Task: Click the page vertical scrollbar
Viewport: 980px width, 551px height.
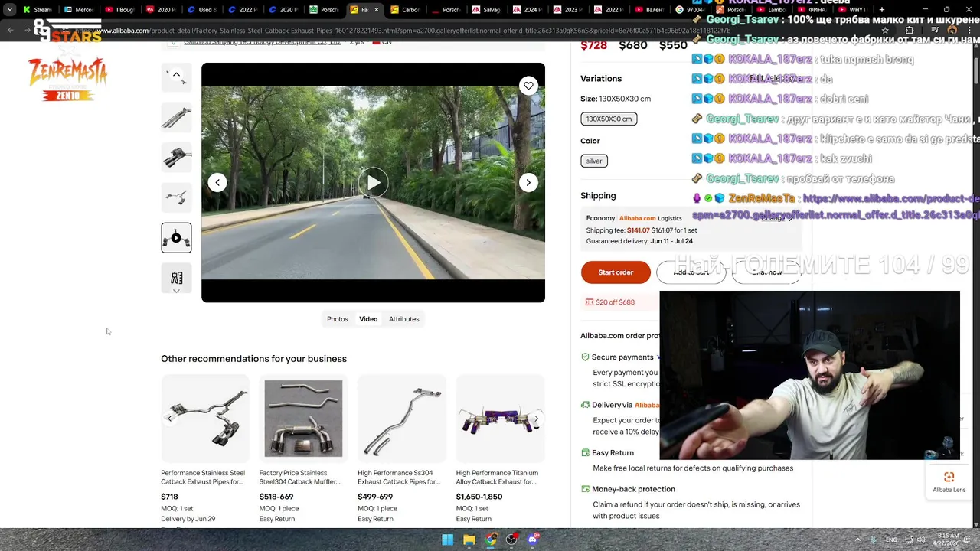Action: [x=976, y=72]
